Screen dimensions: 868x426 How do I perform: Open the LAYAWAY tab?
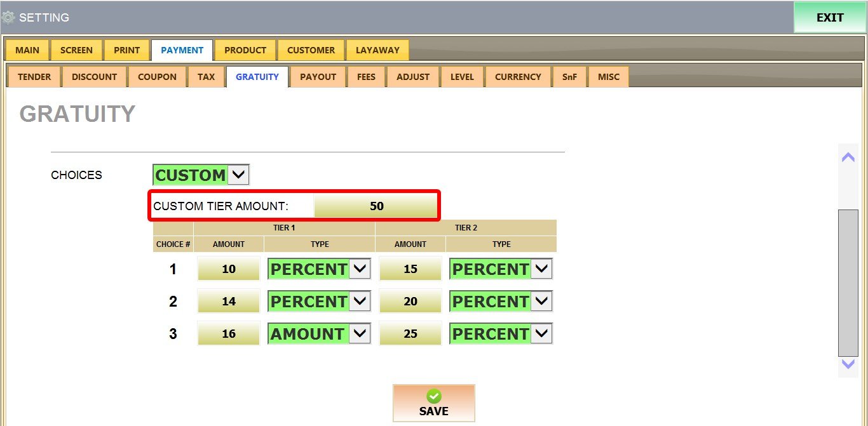click(x=377, y=50)
